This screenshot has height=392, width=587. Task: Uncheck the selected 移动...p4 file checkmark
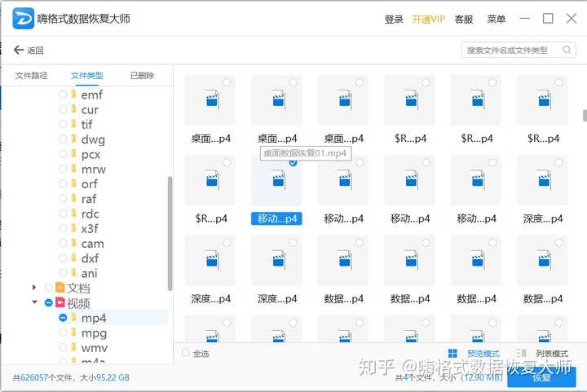(x=293, y=163)
